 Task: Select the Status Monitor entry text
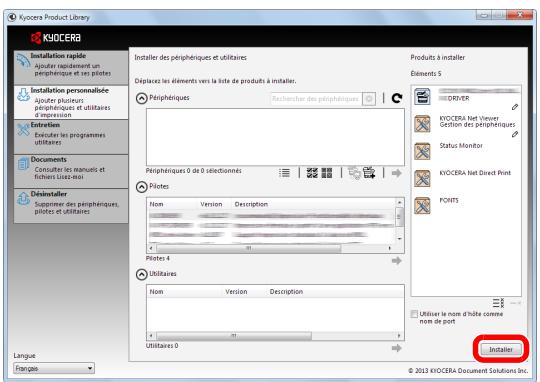(x=461, y=146)
